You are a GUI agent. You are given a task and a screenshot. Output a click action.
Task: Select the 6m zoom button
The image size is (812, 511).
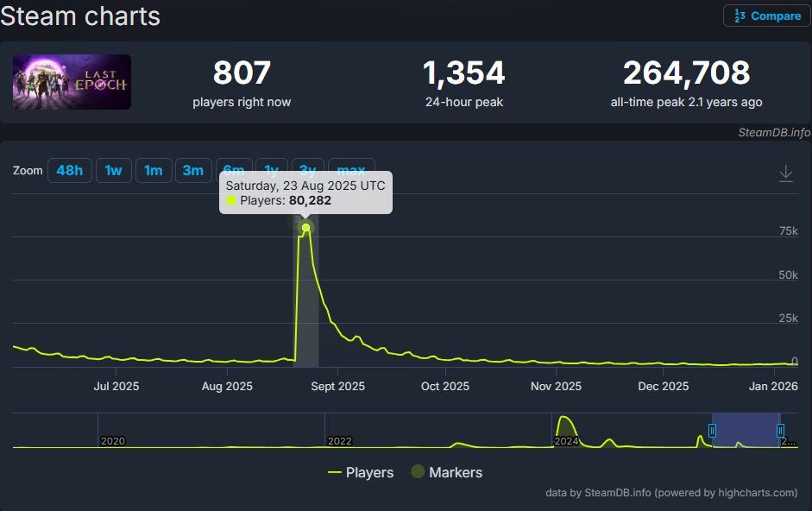point(233,167)
